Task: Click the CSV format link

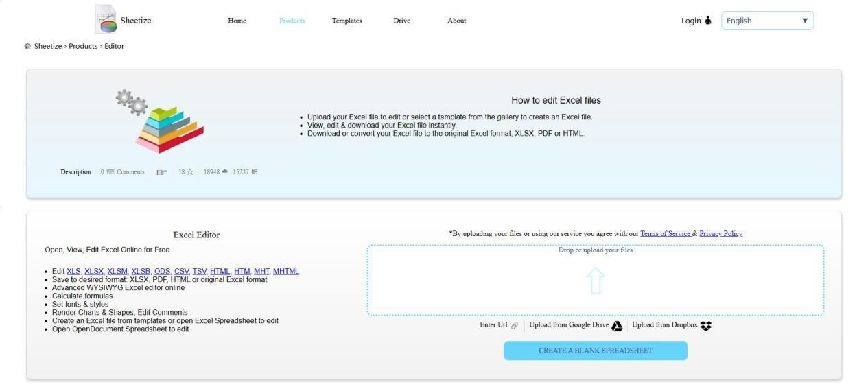Action: point(182,272)
